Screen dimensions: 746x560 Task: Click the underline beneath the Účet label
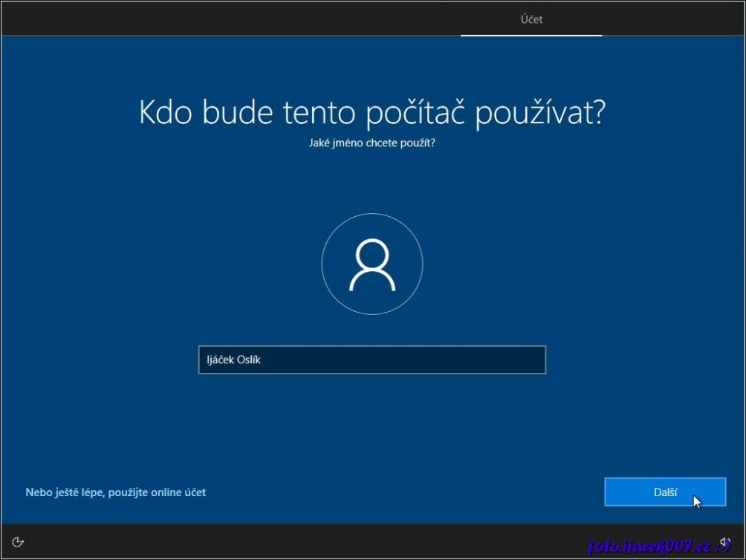tap(531, 33)
